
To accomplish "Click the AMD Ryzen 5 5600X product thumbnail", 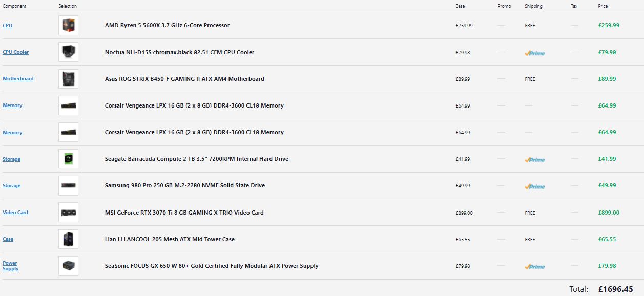I will pyautogui.click(x=68, y=26).
